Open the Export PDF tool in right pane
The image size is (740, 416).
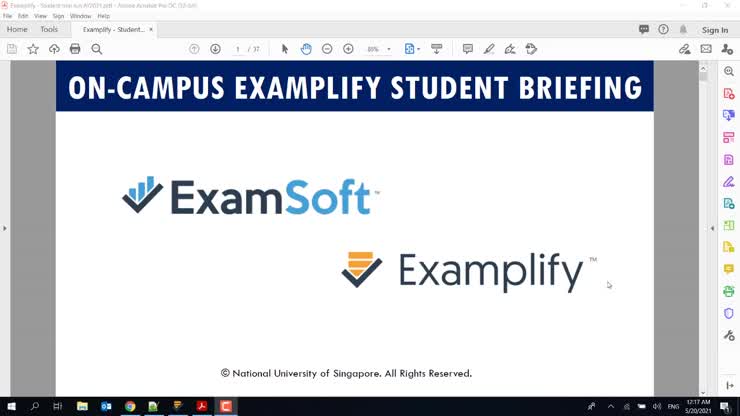729,115
